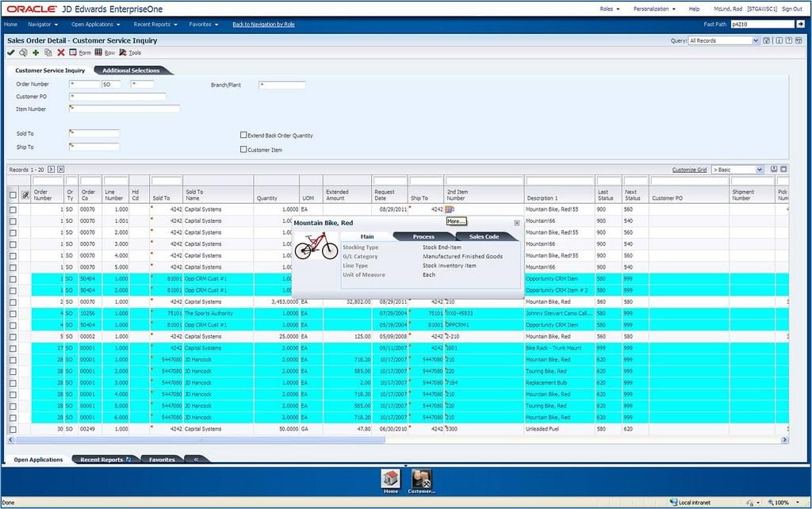Click the green checkmark Select icon
This screenshot has height=509, width=812.
point(11,52)
